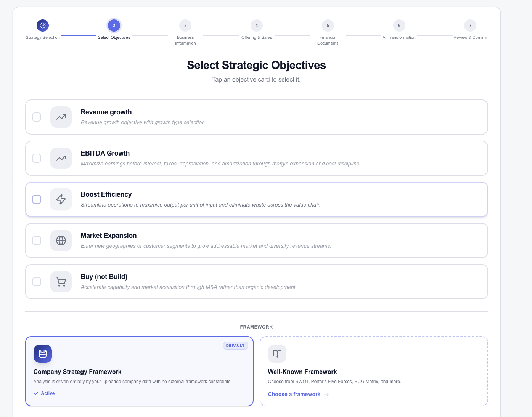
Task: Click the FRAMEWORK section heading
Action: coord(256,327)
